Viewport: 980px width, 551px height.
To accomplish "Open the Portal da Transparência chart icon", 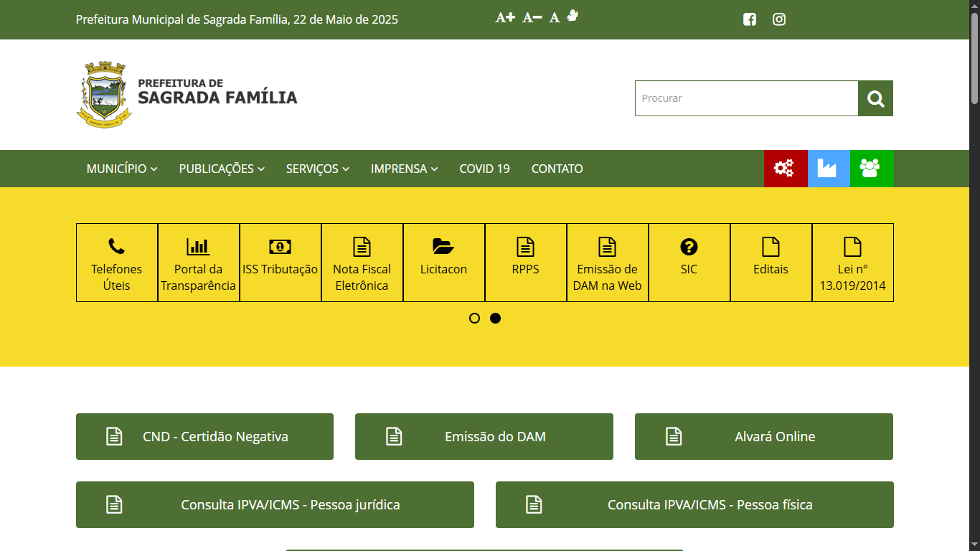I will [198, 246].
